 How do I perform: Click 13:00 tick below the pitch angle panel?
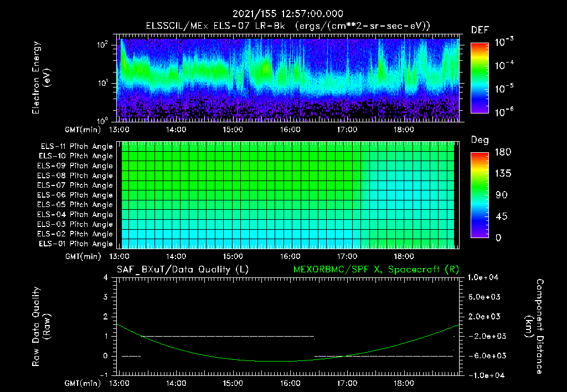tap(119, 257)
